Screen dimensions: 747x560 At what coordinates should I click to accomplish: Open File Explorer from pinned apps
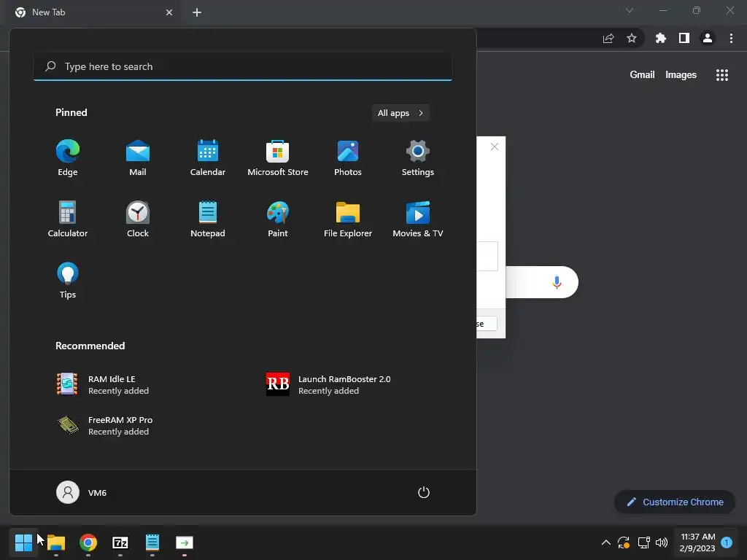348,219
